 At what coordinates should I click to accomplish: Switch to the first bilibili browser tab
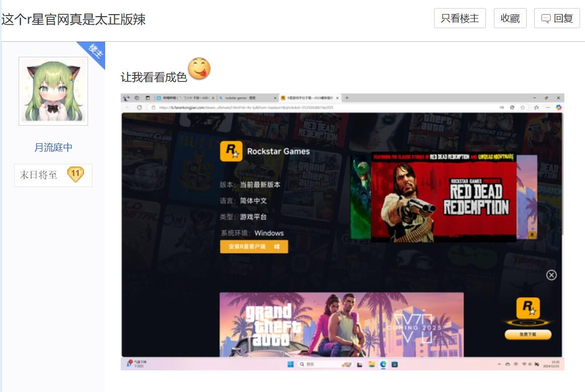pos(186,98)
